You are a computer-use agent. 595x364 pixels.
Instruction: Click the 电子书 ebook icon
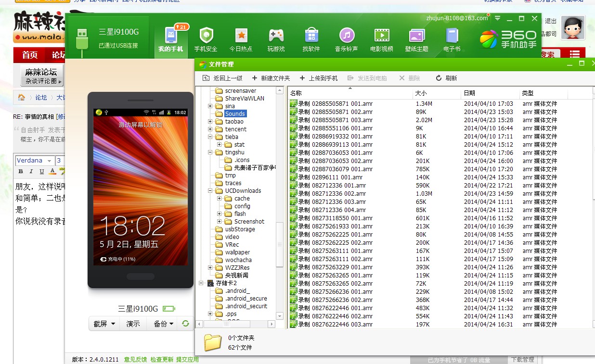point(452,36)
